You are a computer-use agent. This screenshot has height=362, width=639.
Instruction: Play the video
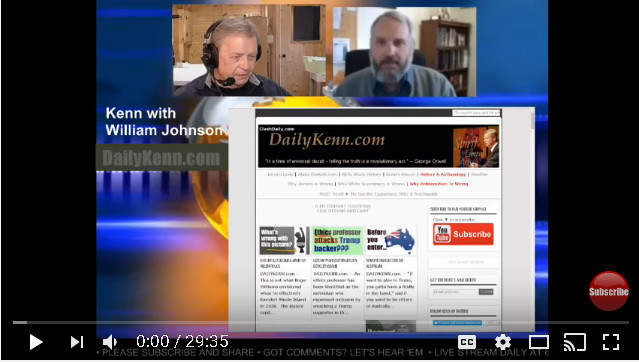pyautogui.click(x=36, y=342)
